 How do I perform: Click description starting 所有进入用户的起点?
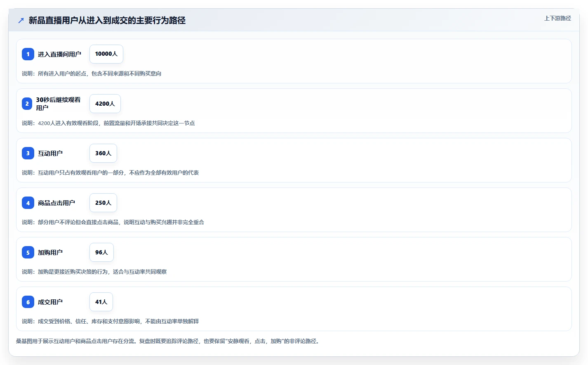tap(92, 73)
